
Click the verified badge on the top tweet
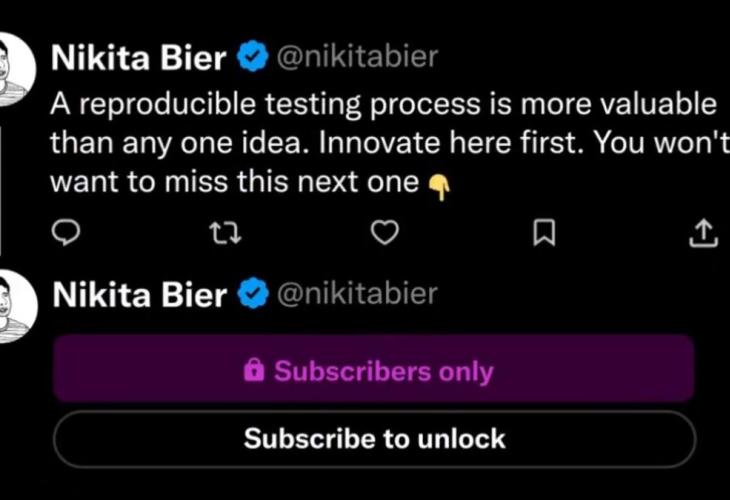pyautogui.click(x=252, y=58)
